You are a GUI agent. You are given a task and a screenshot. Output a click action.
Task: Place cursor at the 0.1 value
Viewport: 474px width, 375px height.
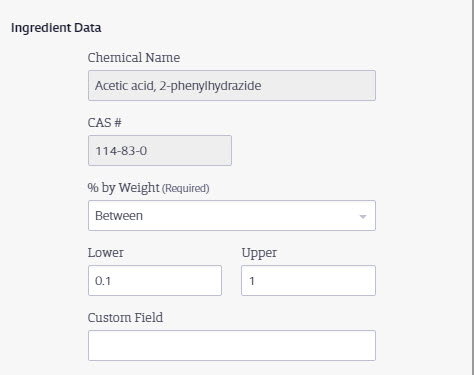[x=103, y=281]
